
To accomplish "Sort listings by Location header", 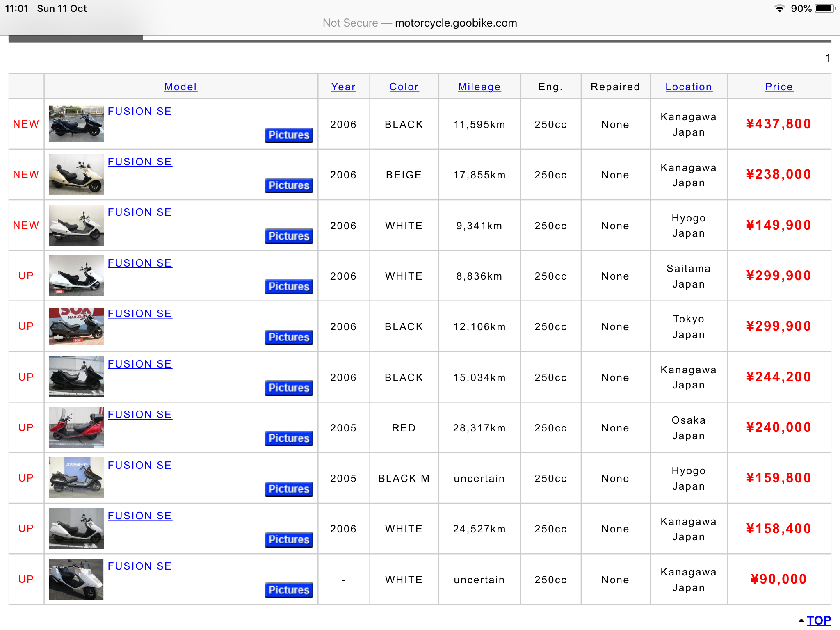I will pyautogui.click(x=689, y=87).
